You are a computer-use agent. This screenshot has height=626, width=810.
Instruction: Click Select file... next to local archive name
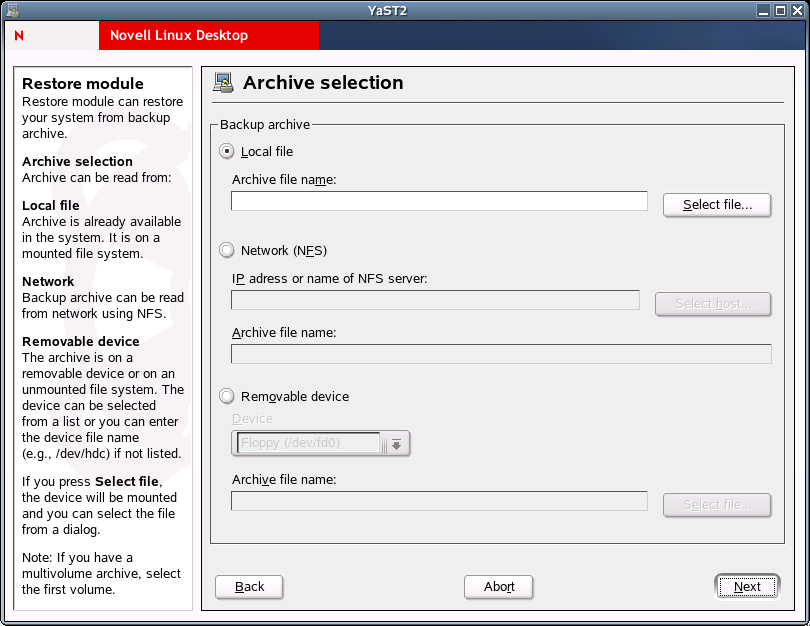[717, 205]
